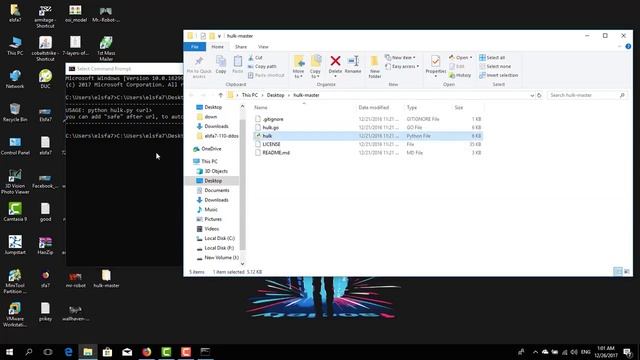
Task: Click the New folder ribbon icon
Action: pos(374,62)
